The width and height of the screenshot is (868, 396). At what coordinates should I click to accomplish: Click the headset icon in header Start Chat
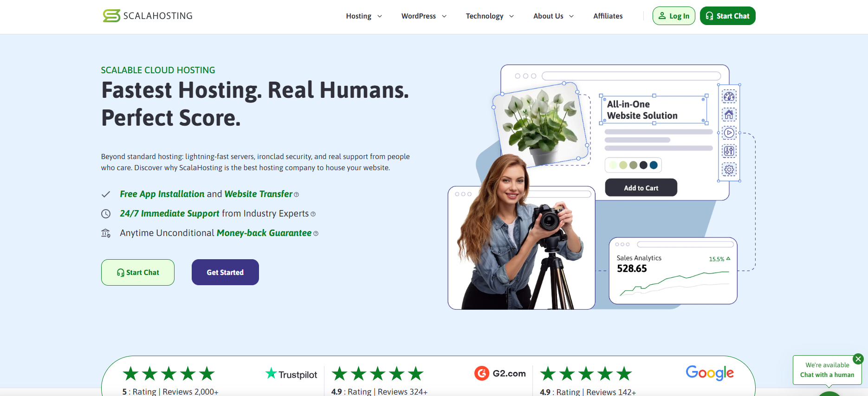709,16
